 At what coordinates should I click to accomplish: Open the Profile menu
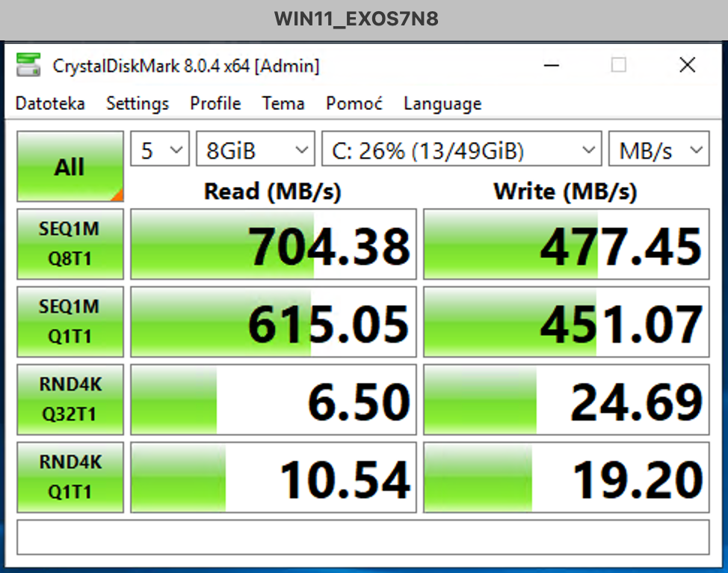point(215,103)
